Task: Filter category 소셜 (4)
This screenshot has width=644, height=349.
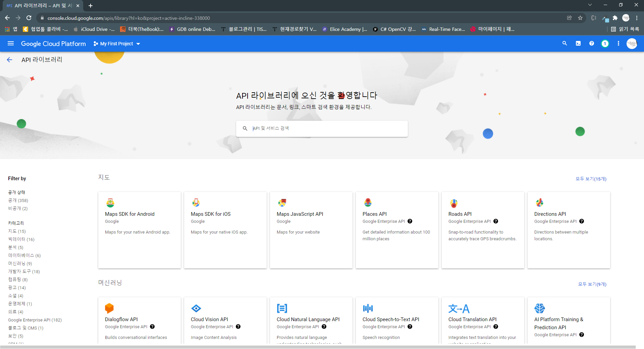Action: click(x=16, y=296)
